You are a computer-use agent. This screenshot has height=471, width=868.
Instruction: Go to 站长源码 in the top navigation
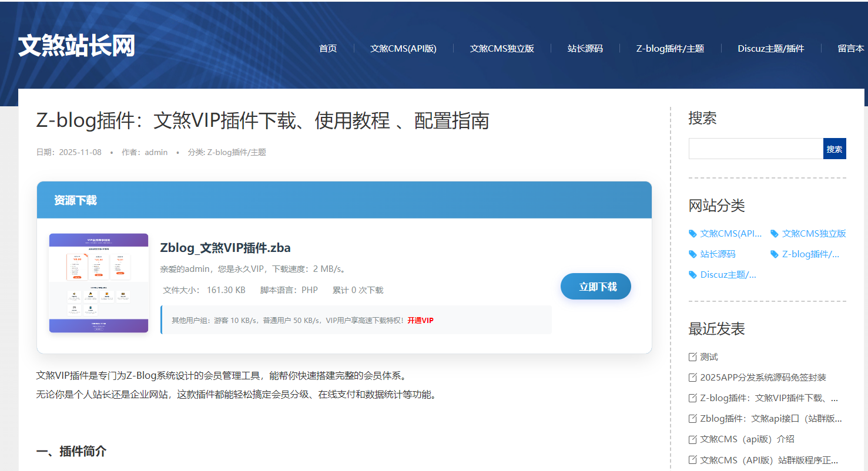pyautogui.click(x=585, y=48)
